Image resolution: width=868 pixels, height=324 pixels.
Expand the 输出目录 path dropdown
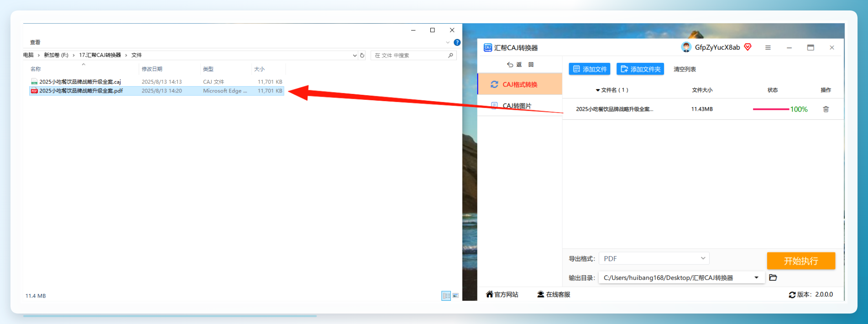click(756, 278)
